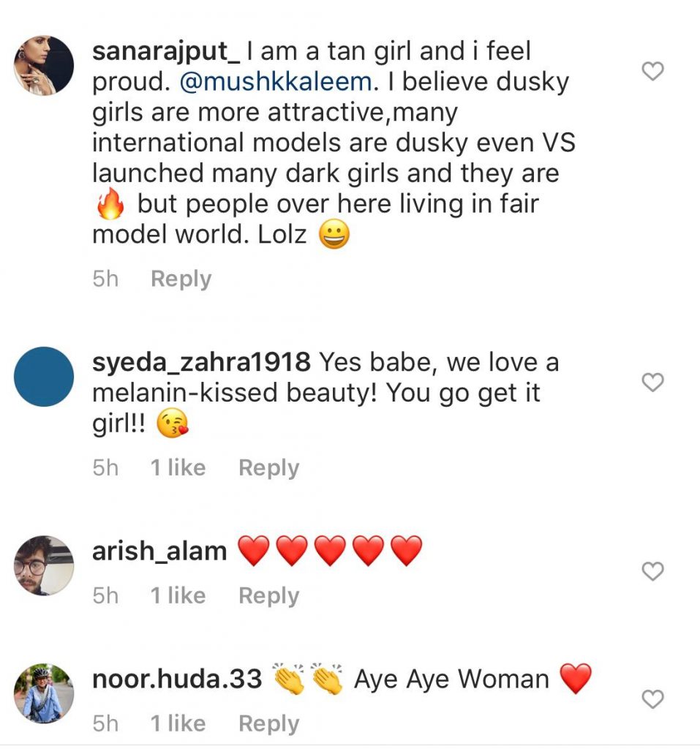The height and width of the screenshot is (749, 700).
Task: View the 1 like on arish_alam's comment
Action: [178, 595]
